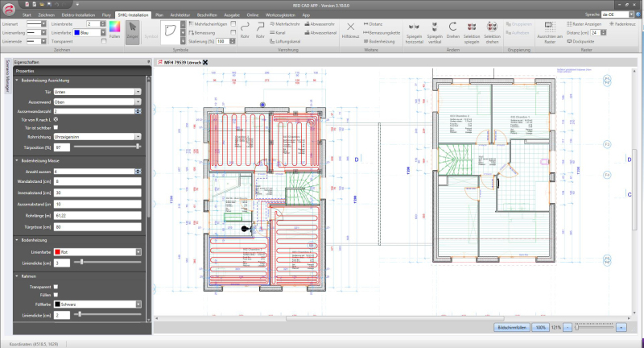Select the second Rohr angled pipe tool

pyautogui.click(x=260, y=31)
